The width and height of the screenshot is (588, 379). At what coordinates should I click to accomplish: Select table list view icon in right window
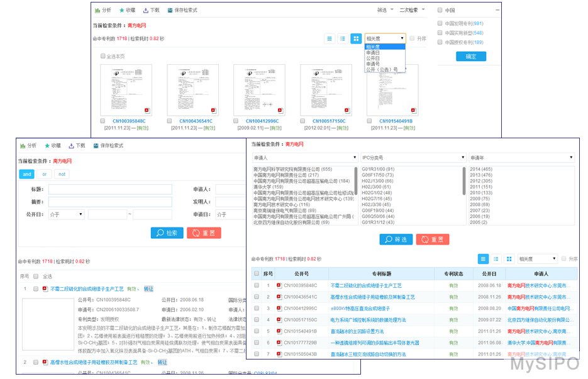pos(483,259)
